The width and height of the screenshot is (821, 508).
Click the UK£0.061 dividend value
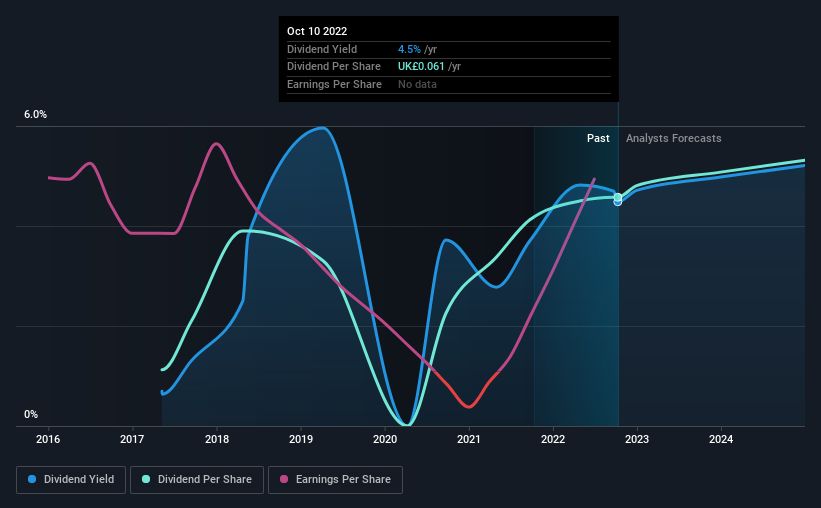(x=421, y=67)
